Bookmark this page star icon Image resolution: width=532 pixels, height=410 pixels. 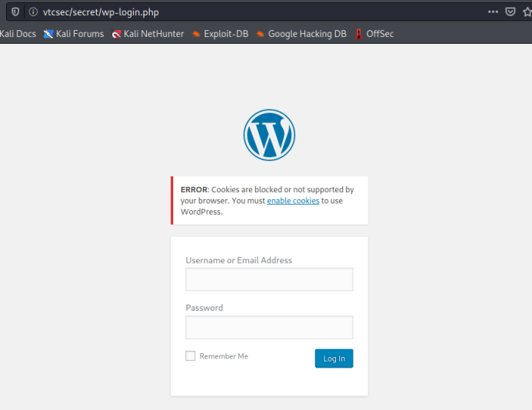527,12
